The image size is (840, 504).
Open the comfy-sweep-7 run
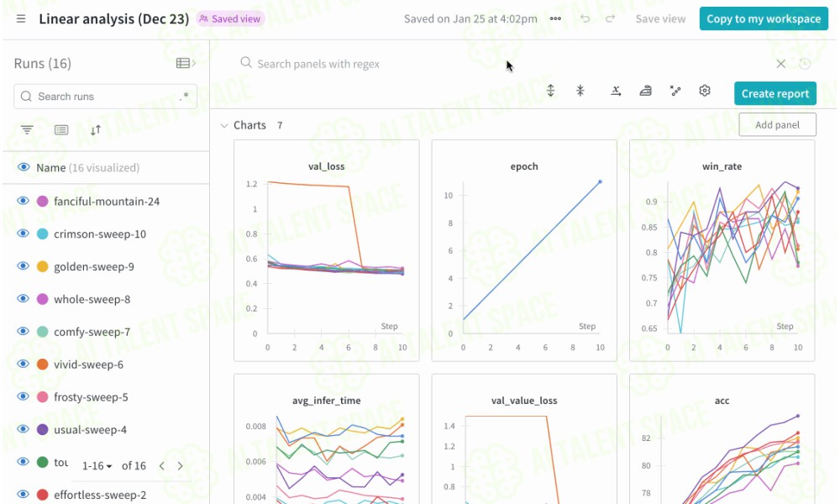click(92, 332)
